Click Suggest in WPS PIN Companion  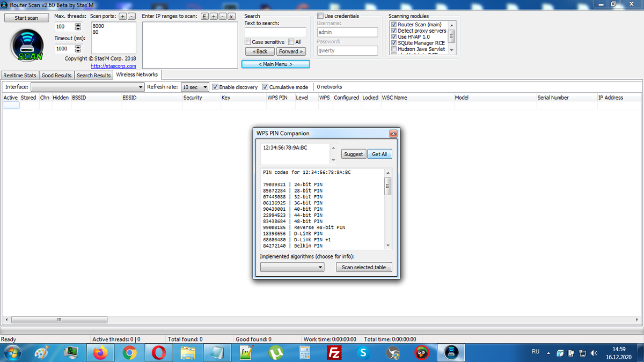pos(353,154)
